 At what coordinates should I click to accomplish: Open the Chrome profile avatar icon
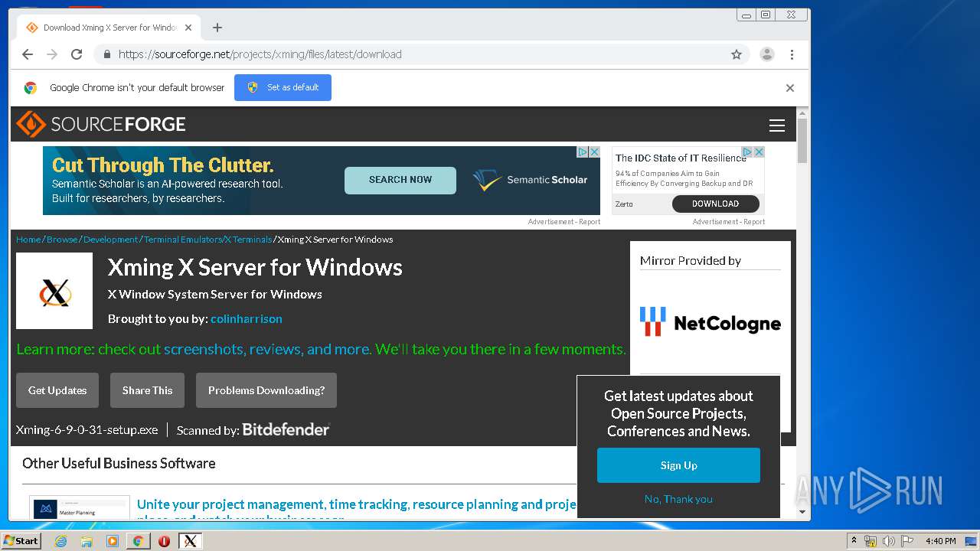click(x=767, y=54)
